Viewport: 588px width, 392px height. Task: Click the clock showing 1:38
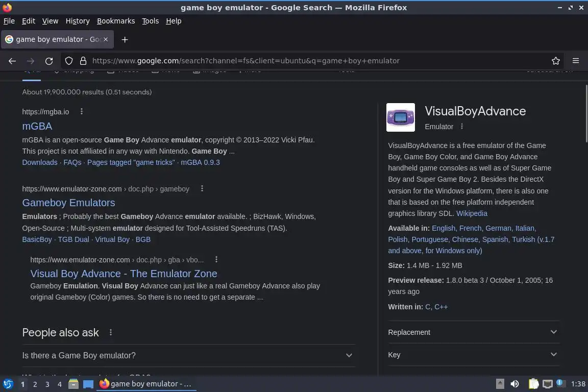(578, 384)
